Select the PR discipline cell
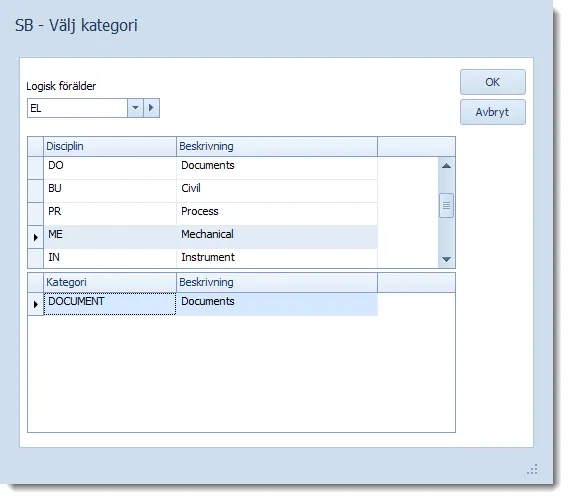This screenshot has width=568, height=499. [x=110, y=214]
